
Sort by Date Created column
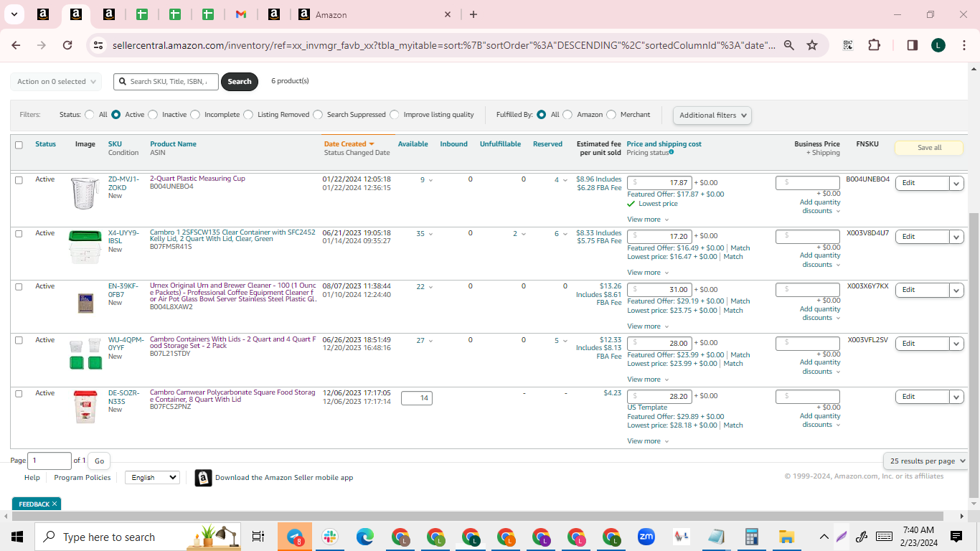(349, 144)
